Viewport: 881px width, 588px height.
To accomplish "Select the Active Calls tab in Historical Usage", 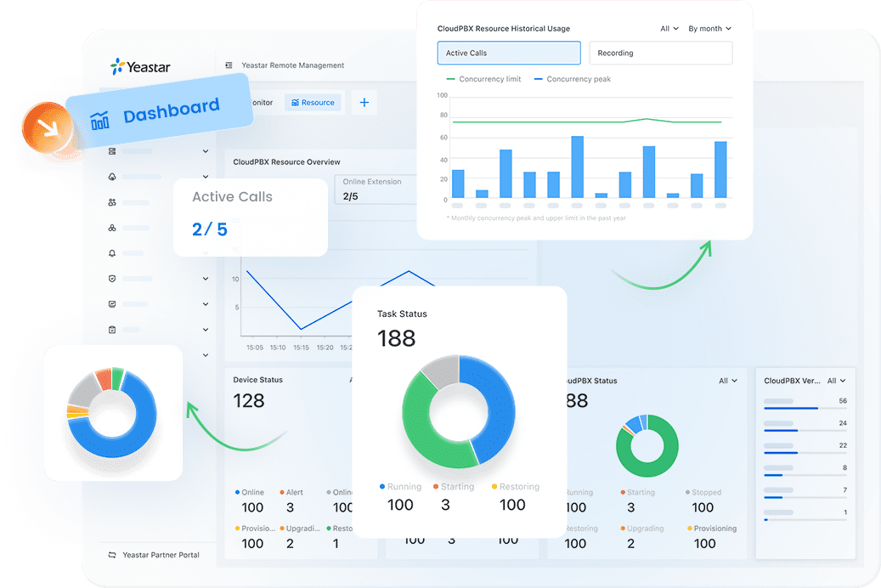I will click(x=509, y=53).
